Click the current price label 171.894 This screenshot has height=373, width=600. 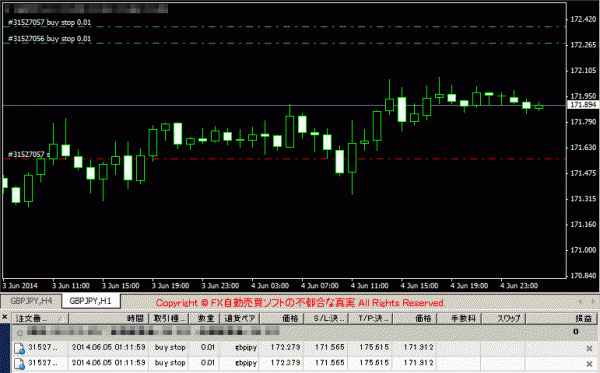click(x=582, y=105)
